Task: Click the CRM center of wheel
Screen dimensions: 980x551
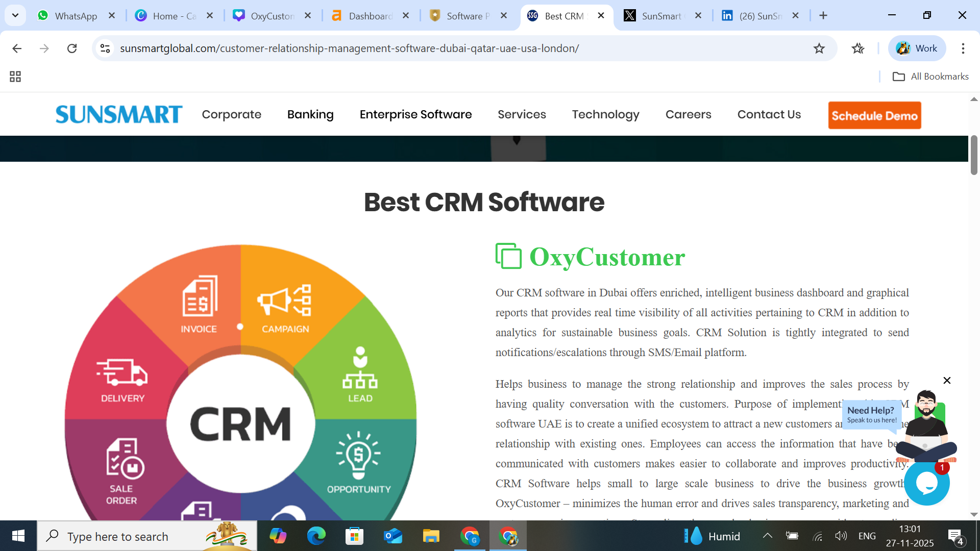Action: point(240,423)
